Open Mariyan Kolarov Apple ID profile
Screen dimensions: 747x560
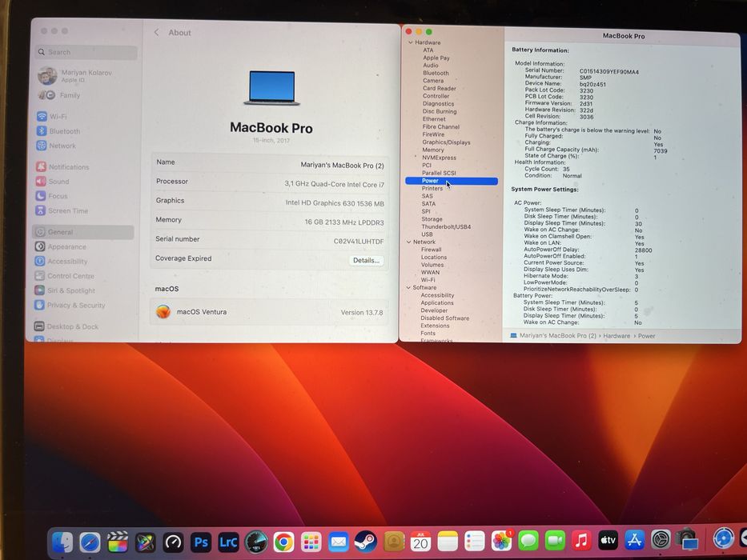point(75,76)
